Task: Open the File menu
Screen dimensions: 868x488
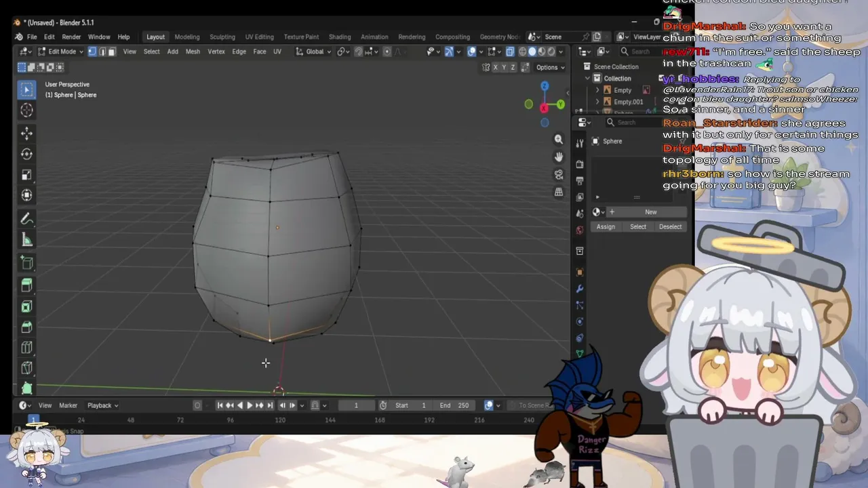Action: tap(32, 37)
